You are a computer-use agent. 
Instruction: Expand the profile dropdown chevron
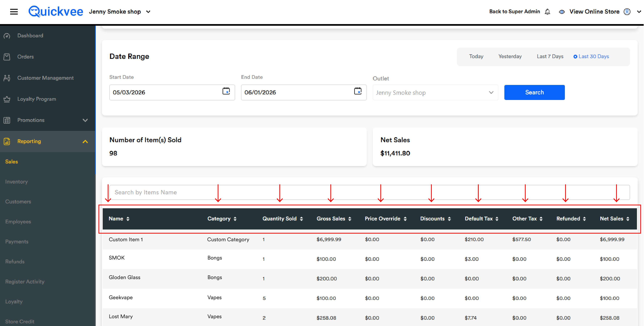point(639,12)
